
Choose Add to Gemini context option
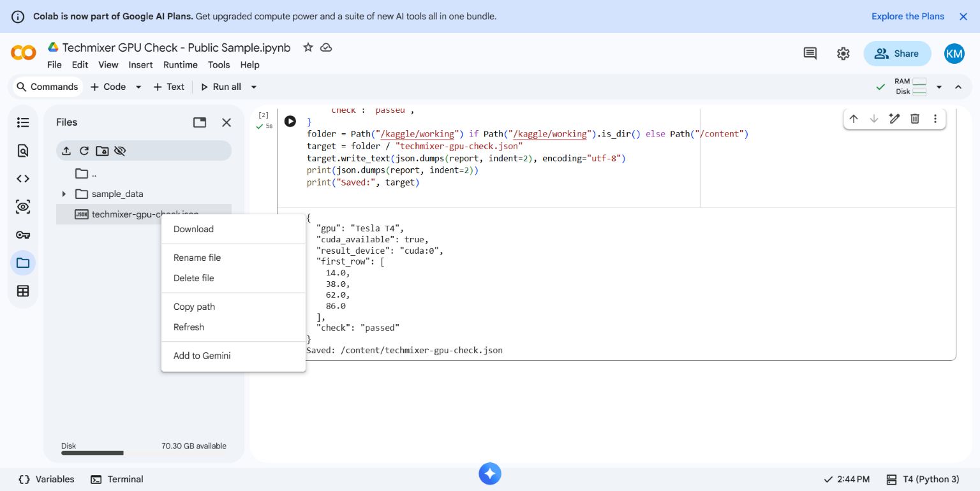(x=234, y=356)
